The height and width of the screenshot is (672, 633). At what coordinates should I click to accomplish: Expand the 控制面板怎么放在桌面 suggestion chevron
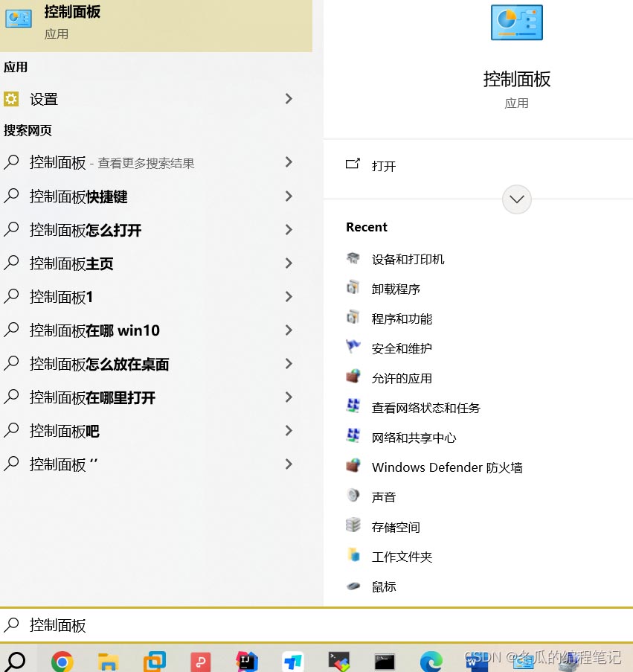pos(289,364)
